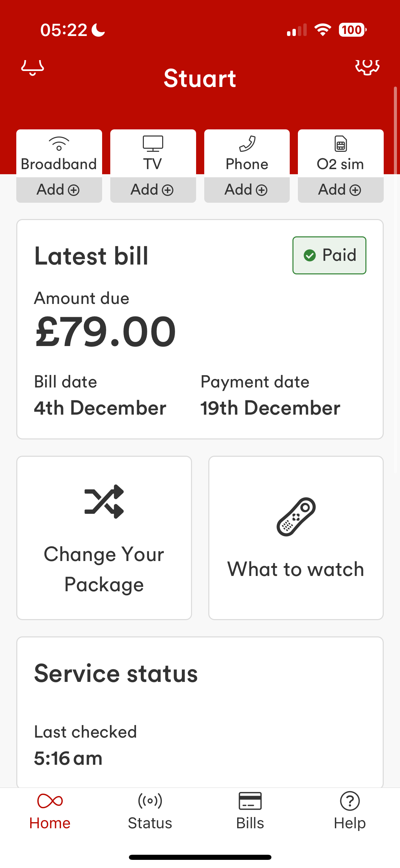Add Broadband service
This screenshot has width=400, height=868.
(59, 190)
